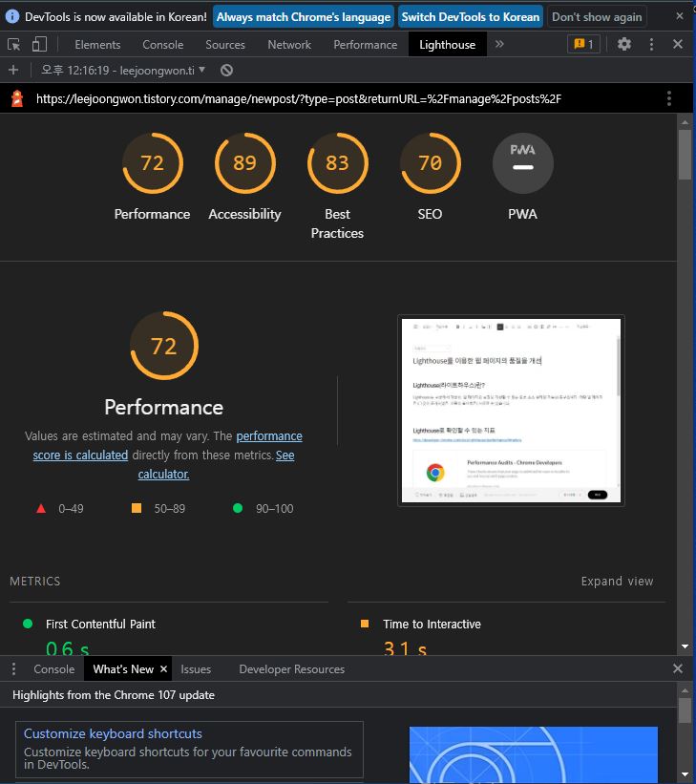Screen dimensions: 696x784
Task: Click the green 90–100 legend circle
Action: point(238,508)
